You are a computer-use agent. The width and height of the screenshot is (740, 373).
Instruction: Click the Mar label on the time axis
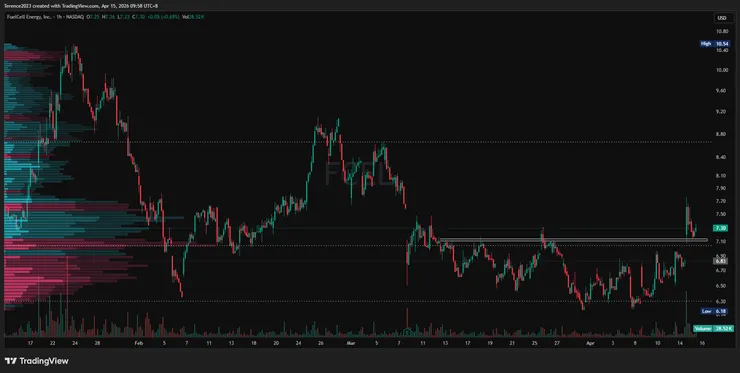click(350, 343)
